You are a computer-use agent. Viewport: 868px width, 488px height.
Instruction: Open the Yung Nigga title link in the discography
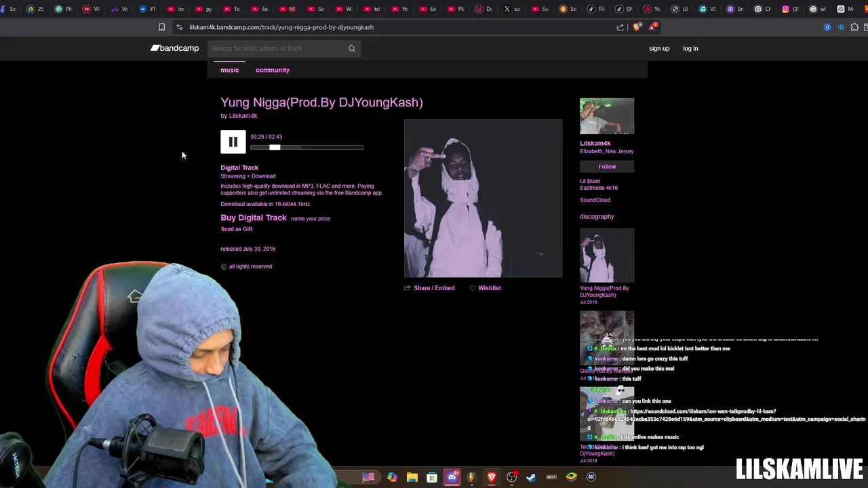(x=604, y=291)
